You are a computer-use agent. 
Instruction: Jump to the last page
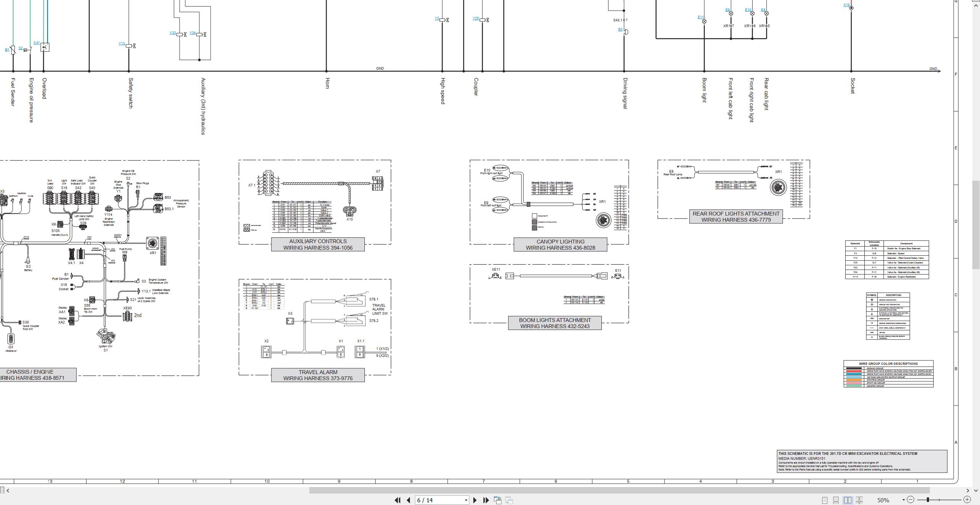pos(486,500)
